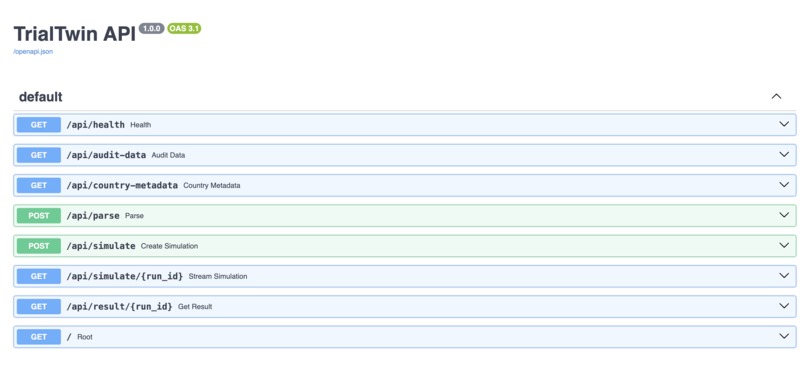
Task: Click the /api/simulate/{run_id} path text
Action: click(x=124, y=276)
